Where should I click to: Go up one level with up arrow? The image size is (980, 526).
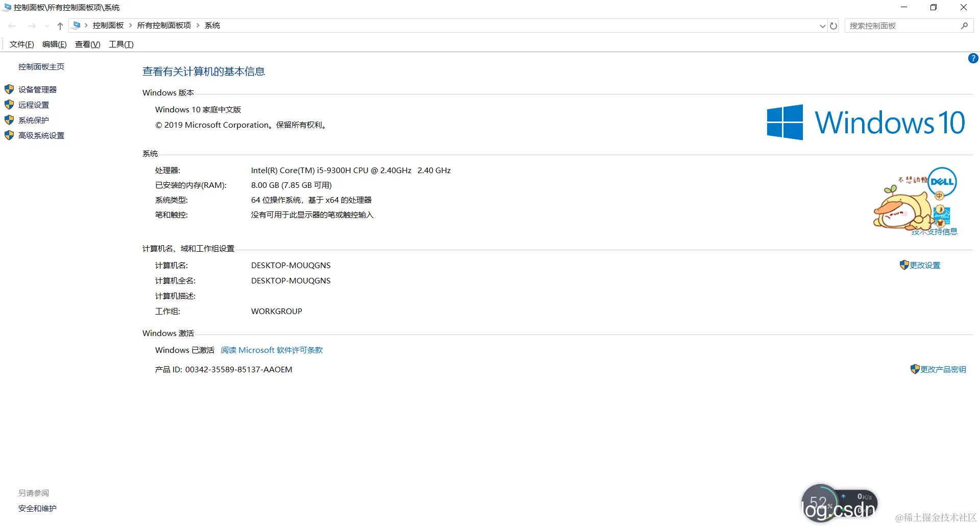click(60, 26)
